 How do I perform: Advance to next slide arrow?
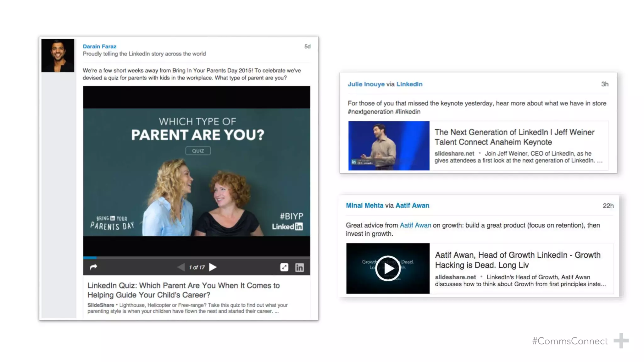click(213, 267)
